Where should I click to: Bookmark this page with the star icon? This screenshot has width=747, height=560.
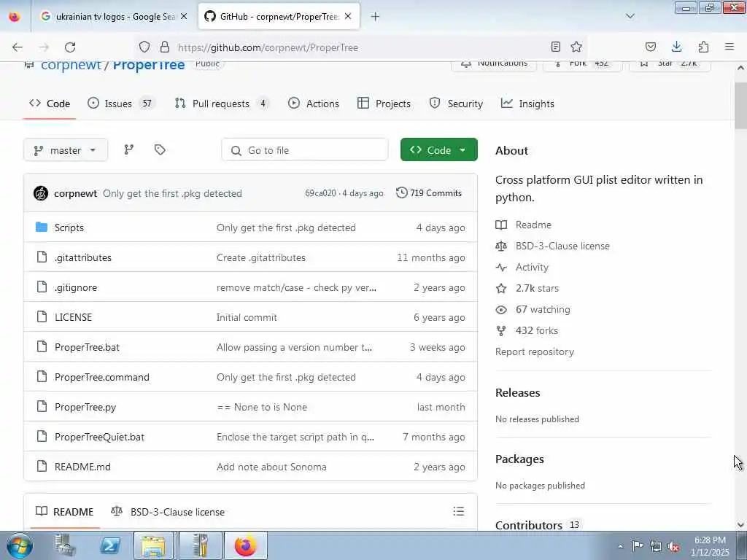576,47
